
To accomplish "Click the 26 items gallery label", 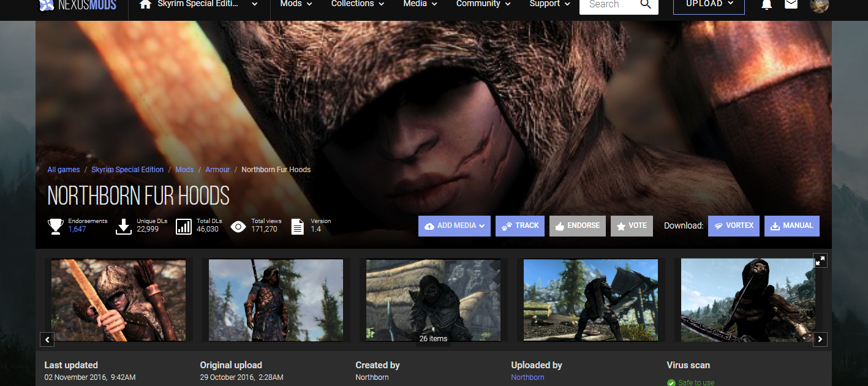I will click(433, 339).
